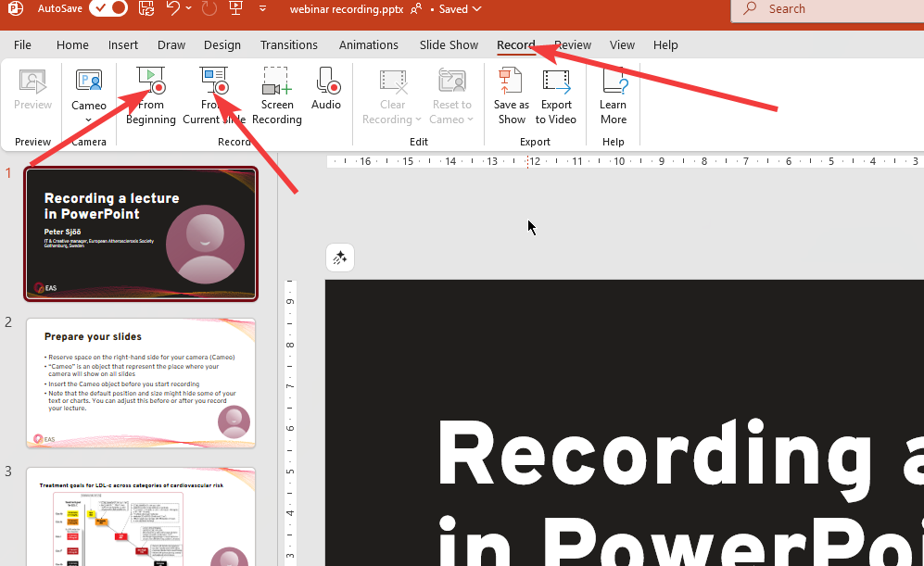Start a Screen Recording
The image size is (924, 566).
pyautogui.click(x=277, y=96)
